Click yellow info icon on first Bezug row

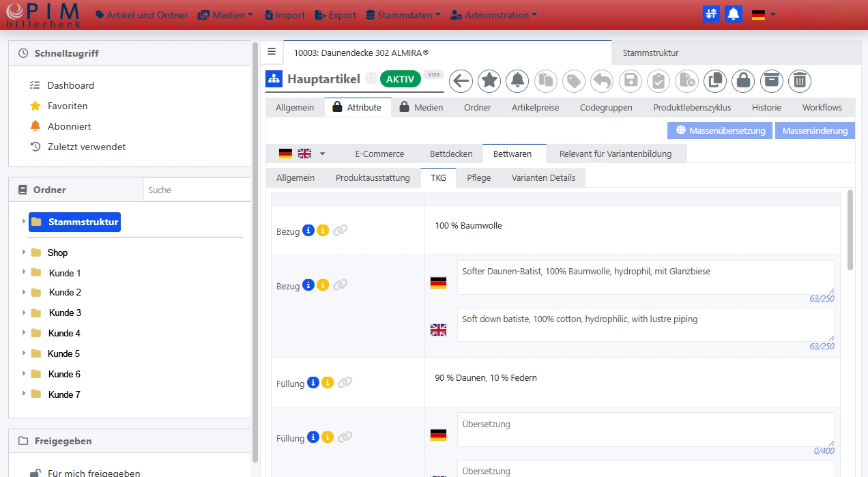[323, 231]
